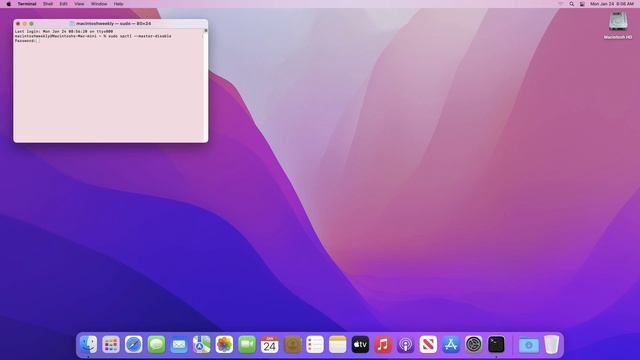
Task: Open the View menu
Action: [79, 4]
